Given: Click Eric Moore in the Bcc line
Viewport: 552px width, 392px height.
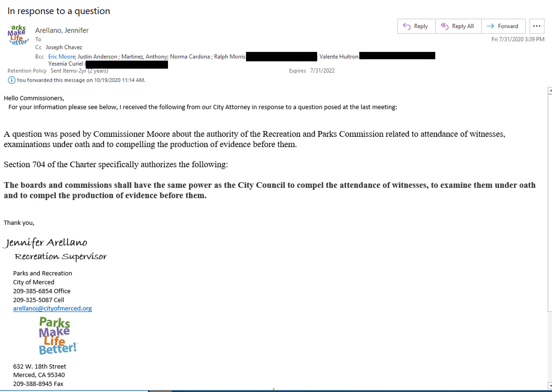Looking at the screenshot, I should click(61, 56).
